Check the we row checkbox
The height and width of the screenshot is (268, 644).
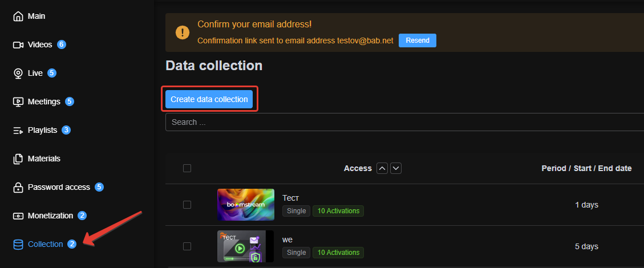187,246
